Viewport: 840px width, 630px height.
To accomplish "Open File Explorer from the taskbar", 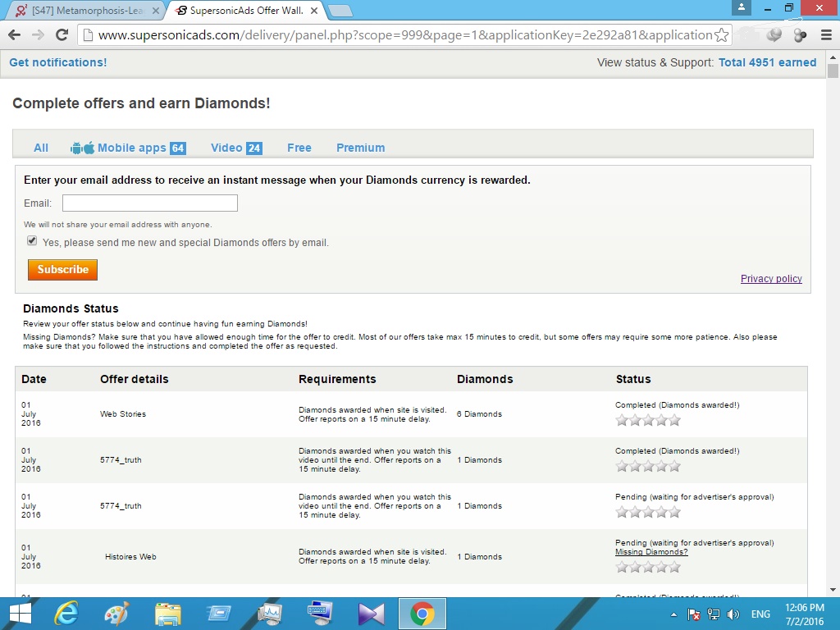I will coord(167,613).
